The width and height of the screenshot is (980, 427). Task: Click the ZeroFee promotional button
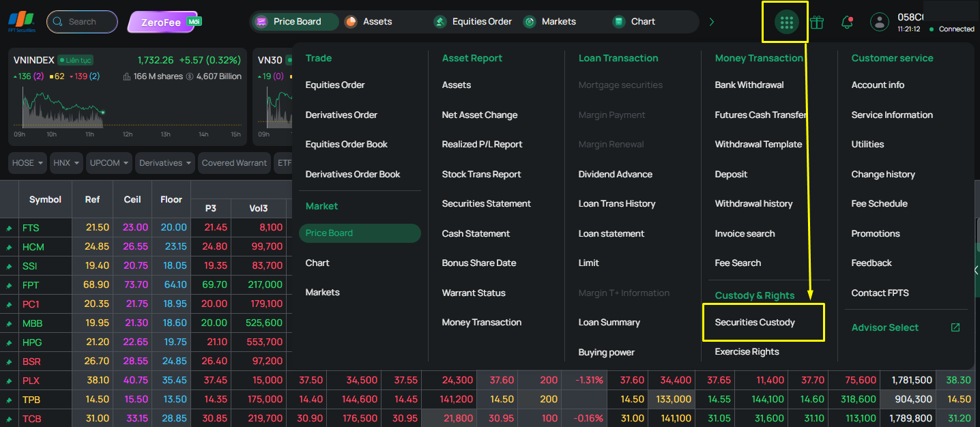[x=164, y=22]
